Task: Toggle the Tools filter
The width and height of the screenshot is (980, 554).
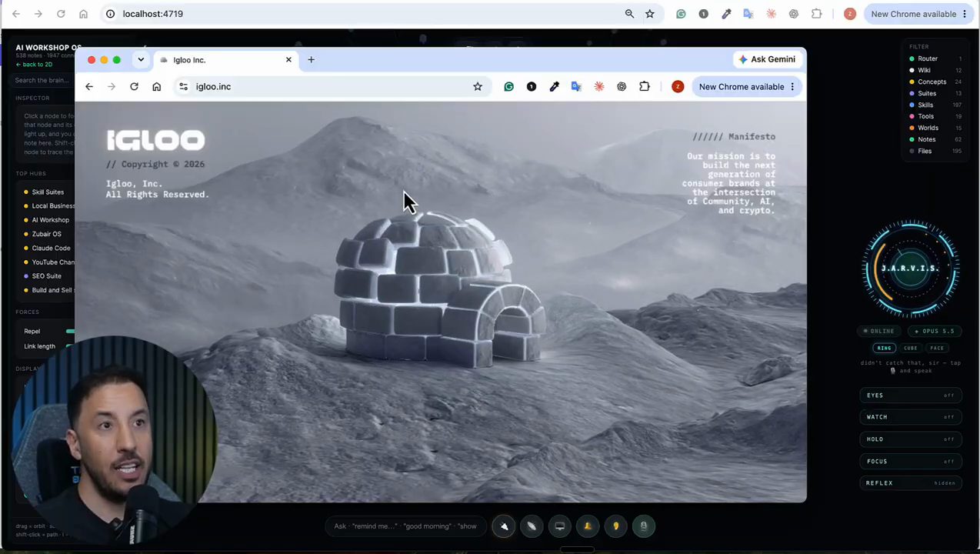Action: click(935, 117)
